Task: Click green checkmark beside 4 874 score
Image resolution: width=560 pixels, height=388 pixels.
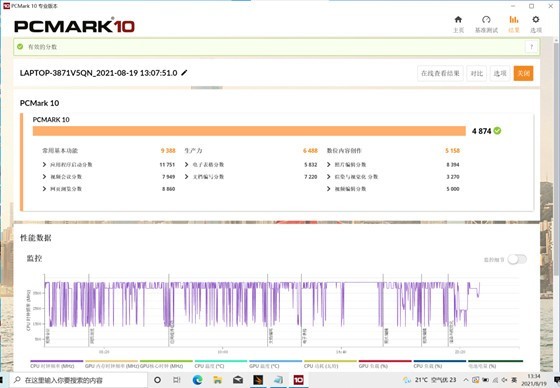Action: click(497, 131)
